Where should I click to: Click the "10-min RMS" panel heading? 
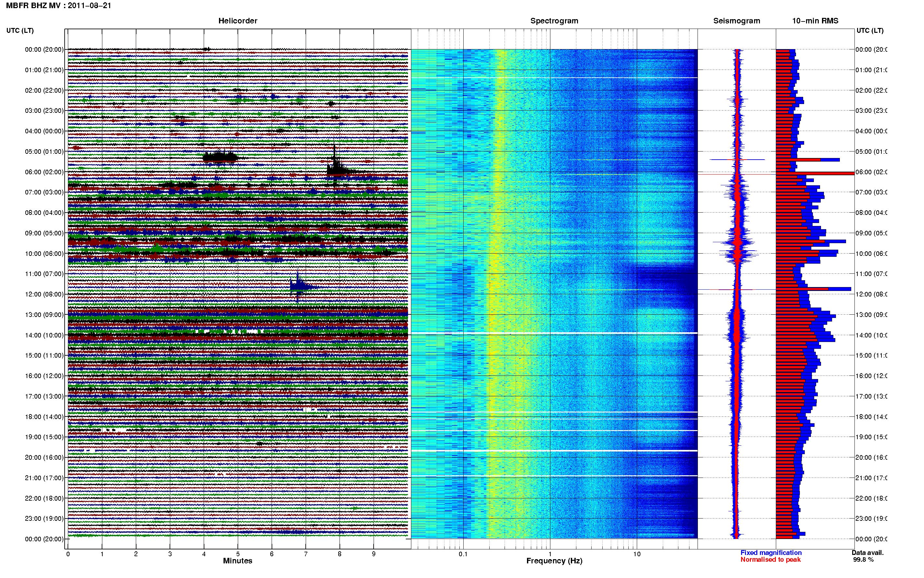pyautogui.click(x=815, y=21)
